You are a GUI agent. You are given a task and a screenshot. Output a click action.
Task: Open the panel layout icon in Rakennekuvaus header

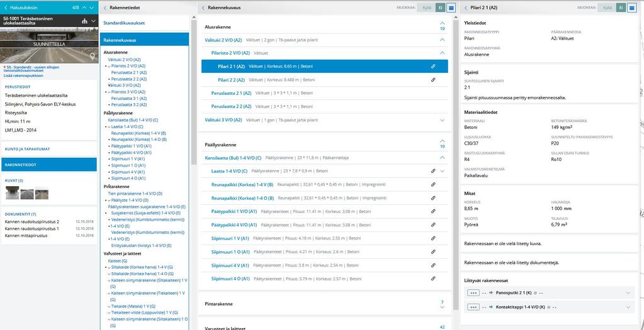(451, 8)
